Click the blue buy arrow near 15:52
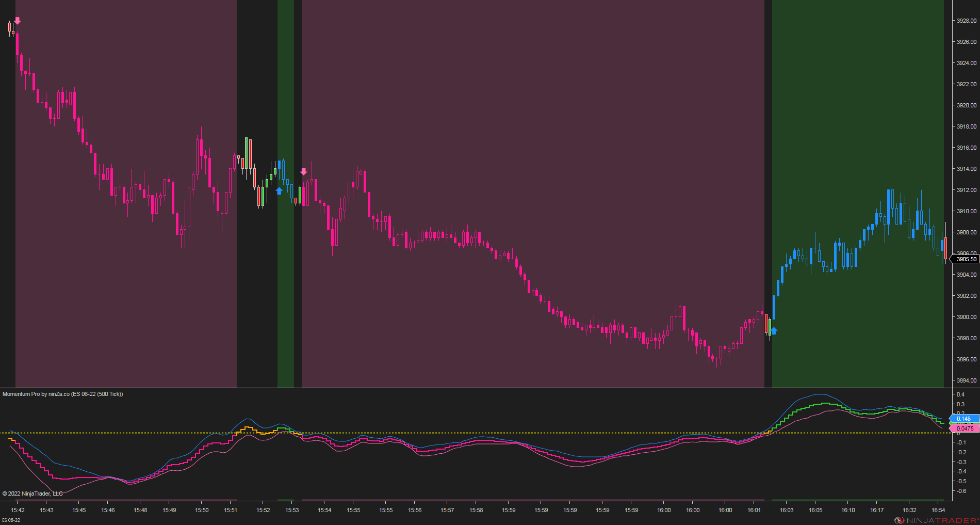This screenshot has height=525, width=980. pyautogui.click(x=279, y=191)
